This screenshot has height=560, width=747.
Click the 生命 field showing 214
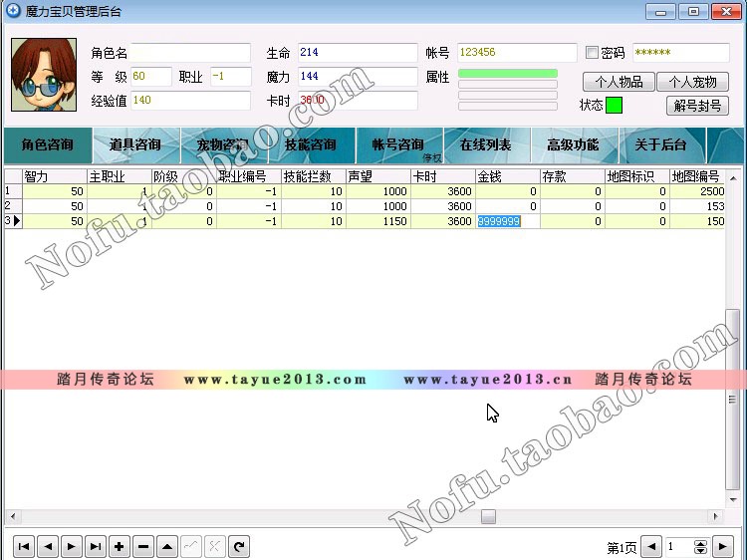[x=358, y=53]
